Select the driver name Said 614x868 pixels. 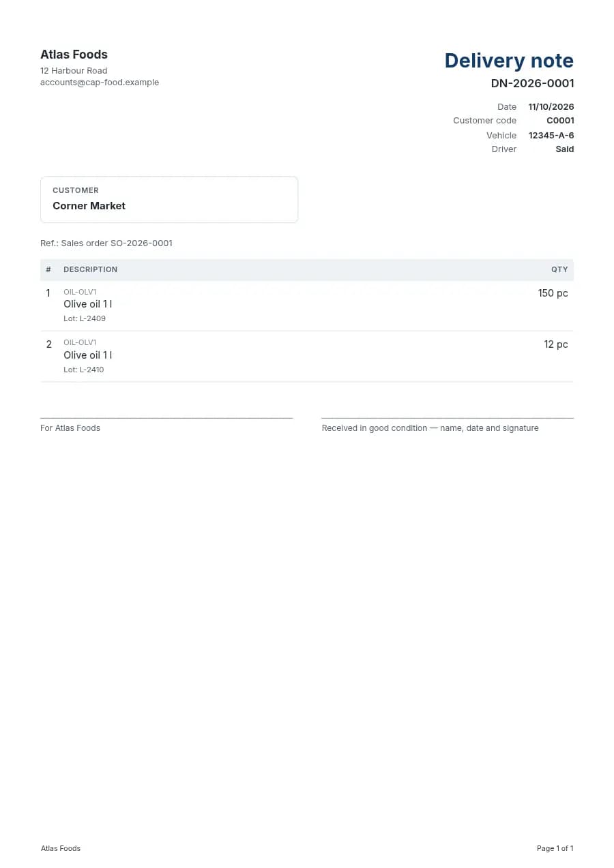click(x=565, y=149)
